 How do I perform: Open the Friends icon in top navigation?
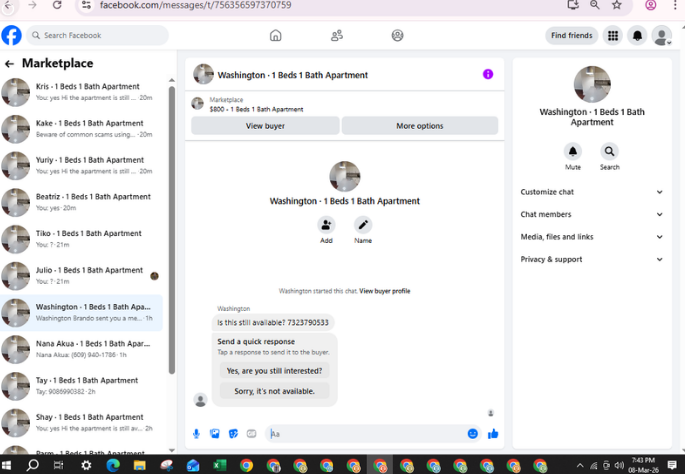click(336, 35)
